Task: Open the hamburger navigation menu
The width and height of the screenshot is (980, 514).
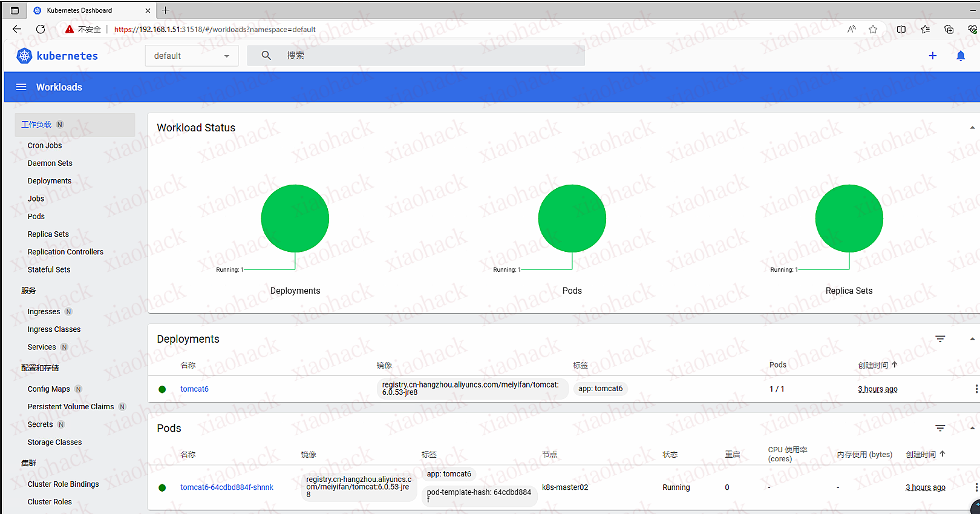Action: click(x=21, y=87)
